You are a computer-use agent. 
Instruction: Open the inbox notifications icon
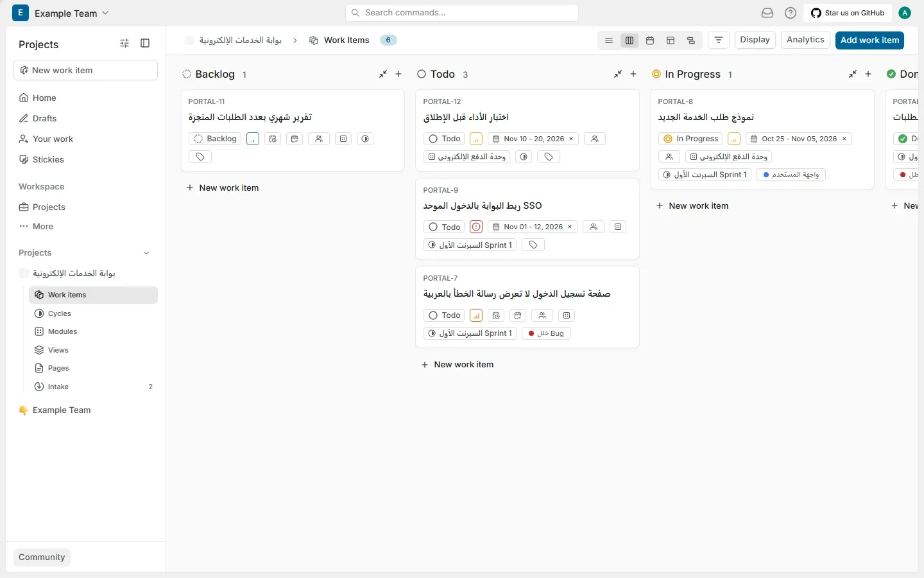pos(767,13)
